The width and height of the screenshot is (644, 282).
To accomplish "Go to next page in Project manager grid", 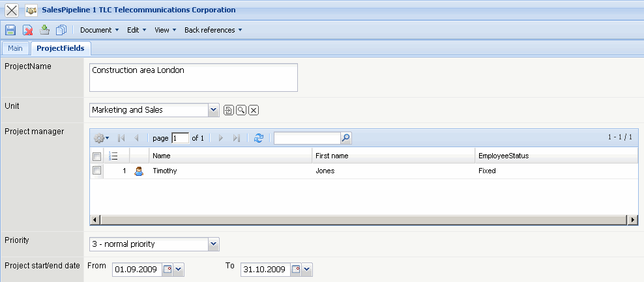I will coord(220,138).
